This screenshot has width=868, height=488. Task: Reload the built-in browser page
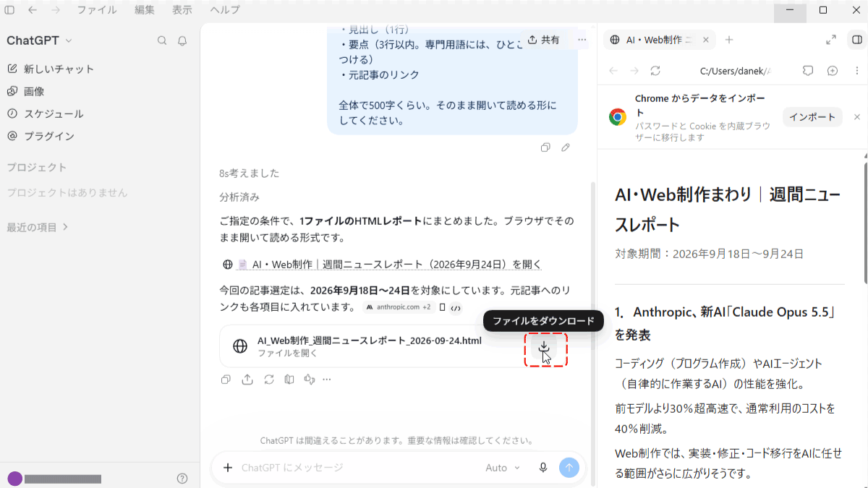655,71
